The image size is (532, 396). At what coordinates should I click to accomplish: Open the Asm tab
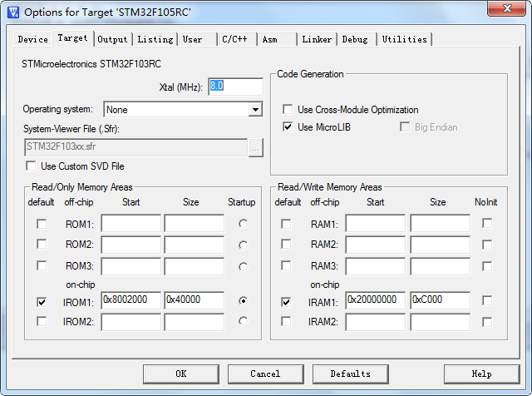(276, 39)
